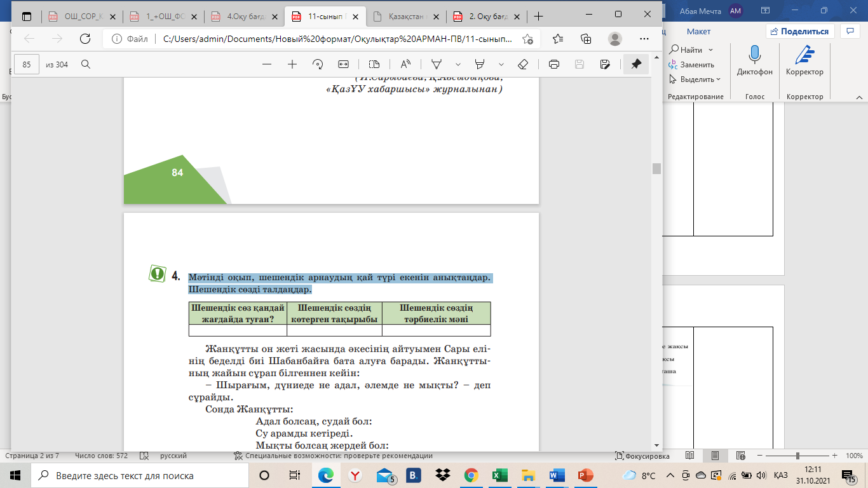
Task: Click the spelling check icon in Word status bar
Action: click(144, 456)
